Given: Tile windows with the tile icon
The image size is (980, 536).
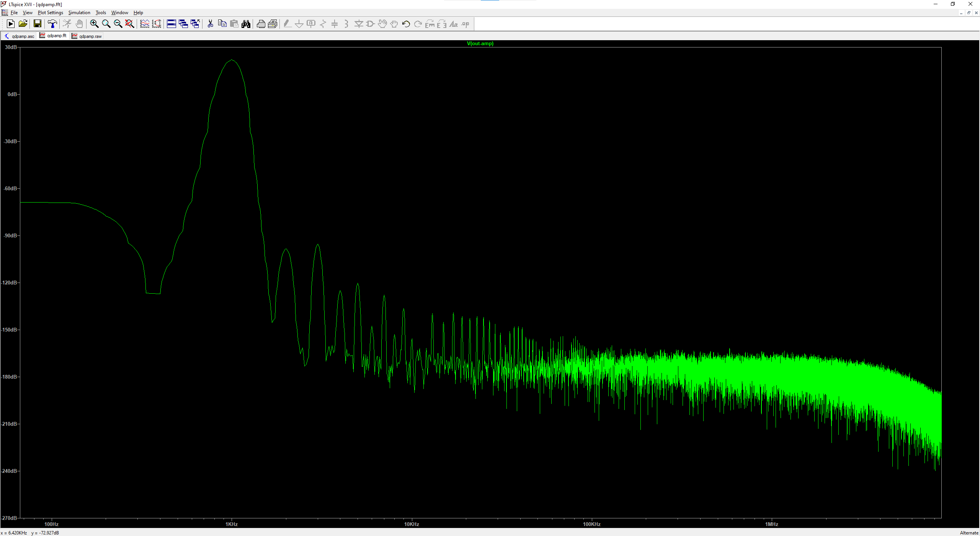Looking at the screenshot, I should 171,24.
